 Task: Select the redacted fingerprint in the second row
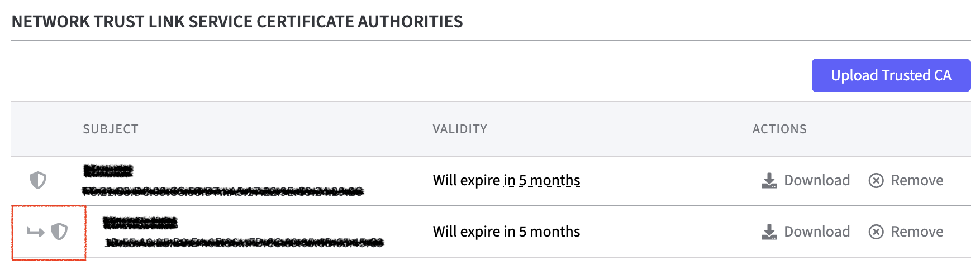244,243
